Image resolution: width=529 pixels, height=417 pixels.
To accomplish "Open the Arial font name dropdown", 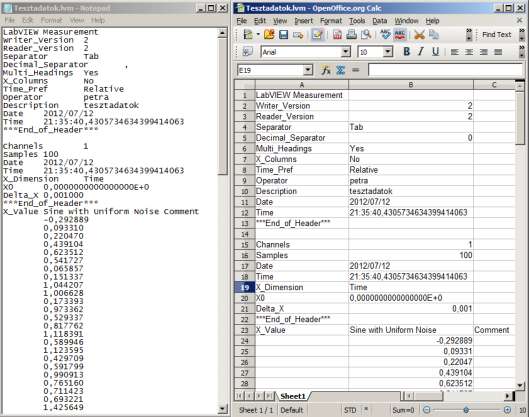I will coord(345,52).
